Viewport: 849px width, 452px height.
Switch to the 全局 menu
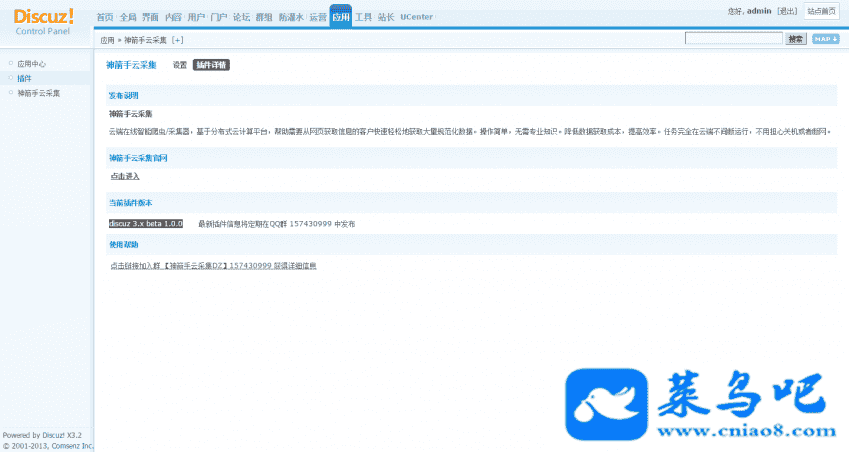coord(128,18)
